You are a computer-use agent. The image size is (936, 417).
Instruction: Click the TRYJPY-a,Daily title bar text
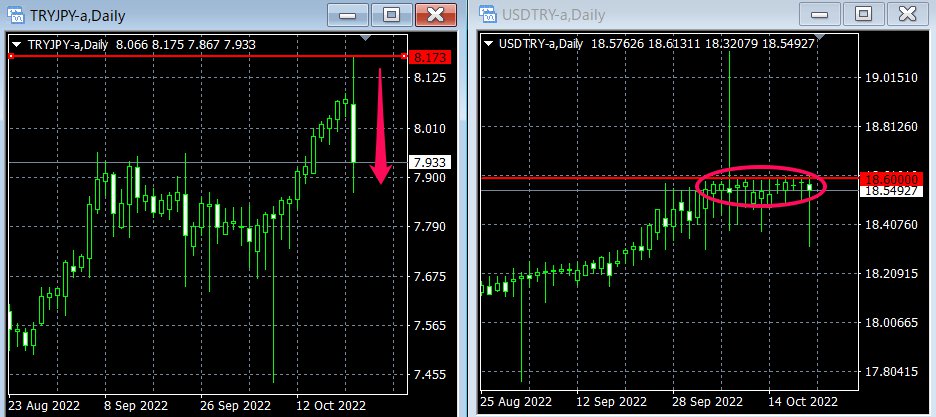[78, 16]
